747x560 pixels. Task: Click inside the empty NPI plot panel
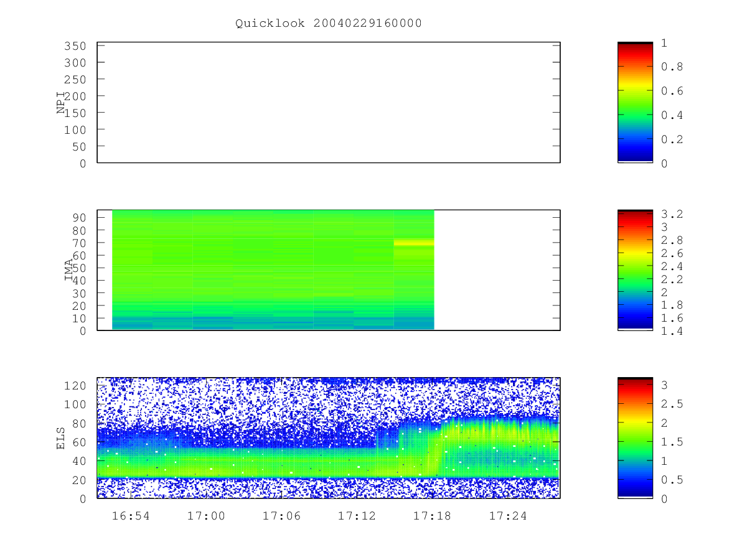pos(329,103)
